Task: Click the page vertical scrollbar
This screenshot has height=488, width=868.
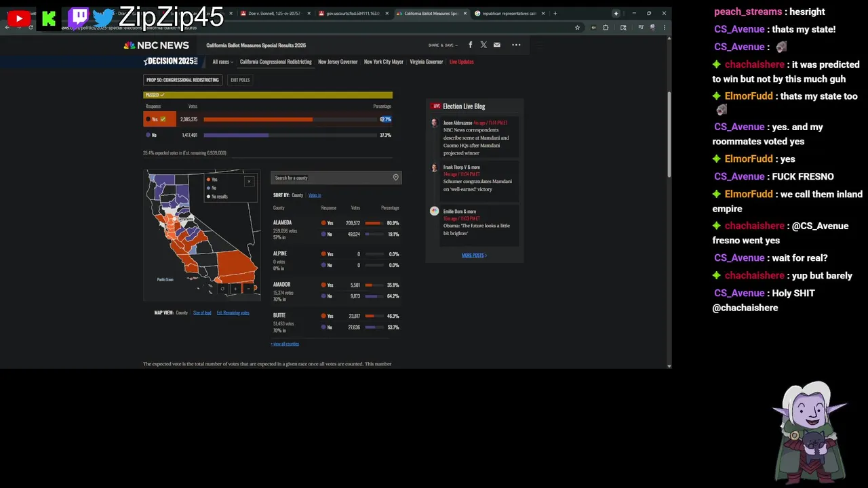Action: pos(669,136)
